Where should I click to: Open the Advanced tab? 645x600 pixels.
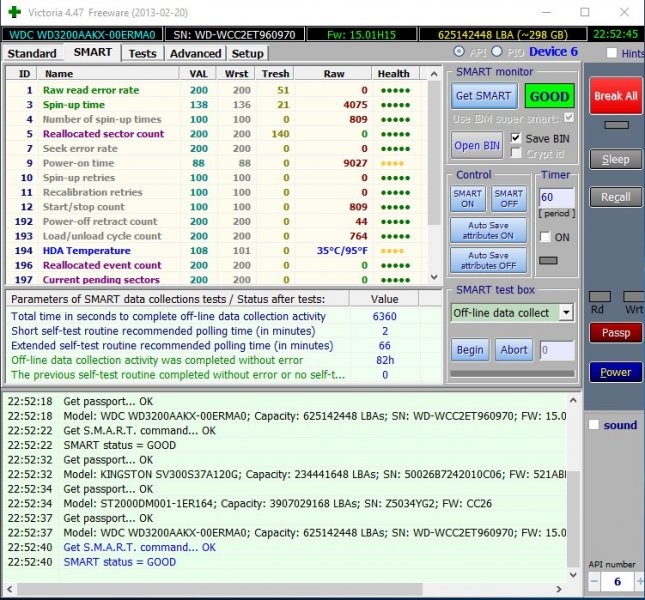195,53
